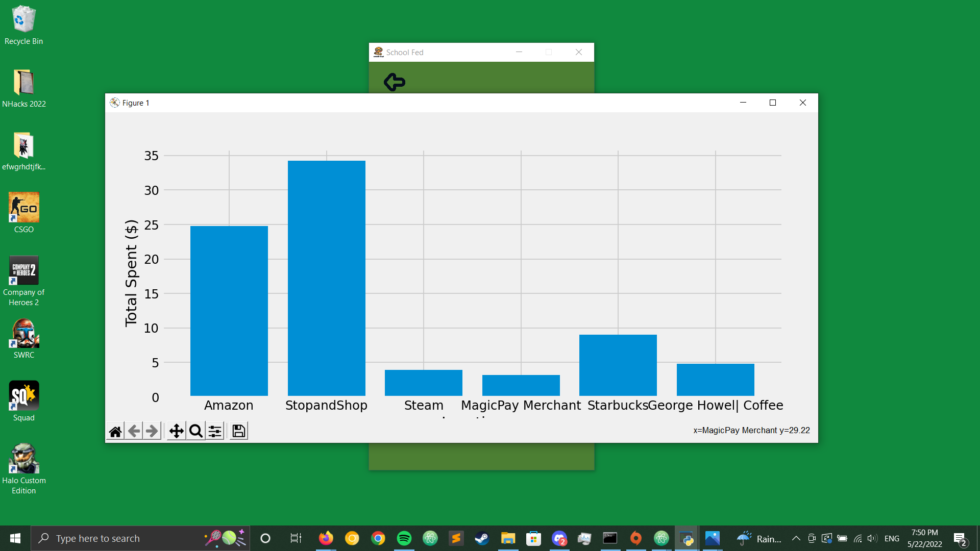Screen dimensions: 980x551
Task: Open the notification center icon
Action: [x=960, y=538]
